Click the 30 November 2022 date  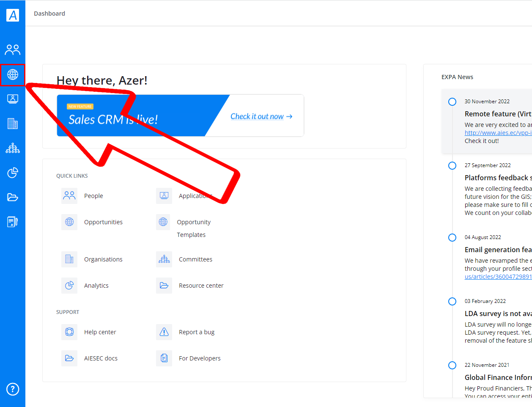coord(487,102)
